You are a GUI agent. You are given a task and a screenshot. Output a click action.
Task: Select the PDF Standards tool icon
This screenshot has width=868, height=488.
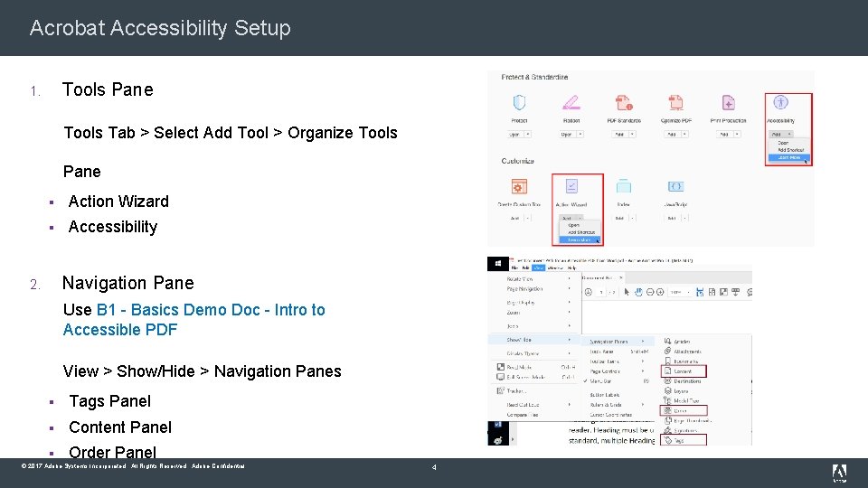[624, 102]
